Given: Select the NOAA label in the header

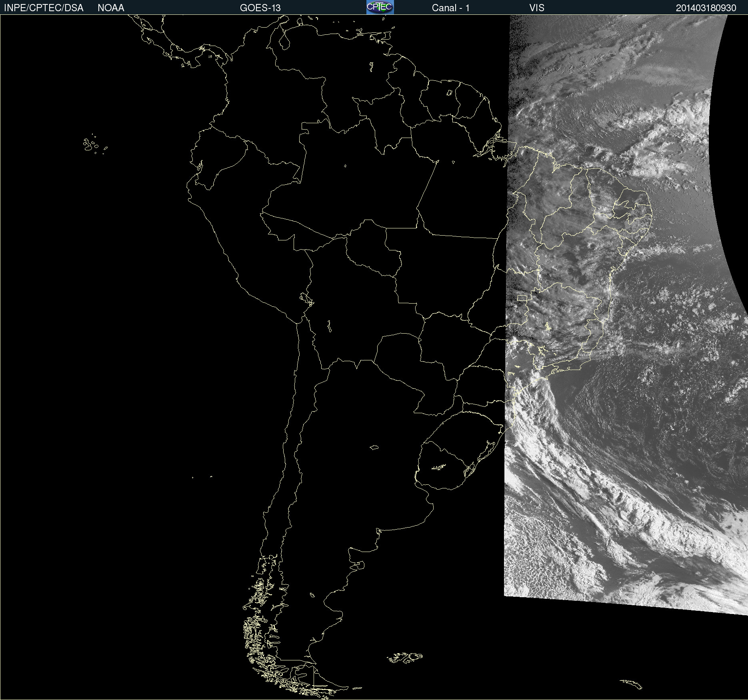Looking at the screenshot, I should (111, 8).
